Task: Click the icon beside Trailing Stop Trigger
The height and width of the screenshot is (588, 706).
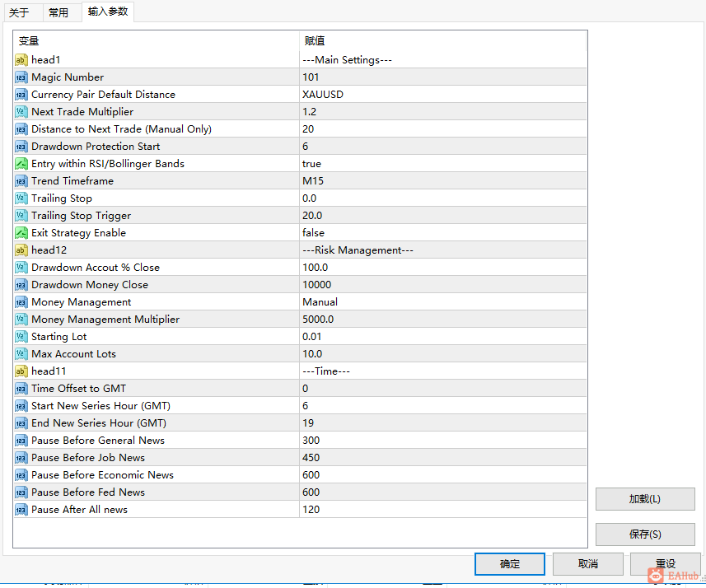Action: click(21, 216)
